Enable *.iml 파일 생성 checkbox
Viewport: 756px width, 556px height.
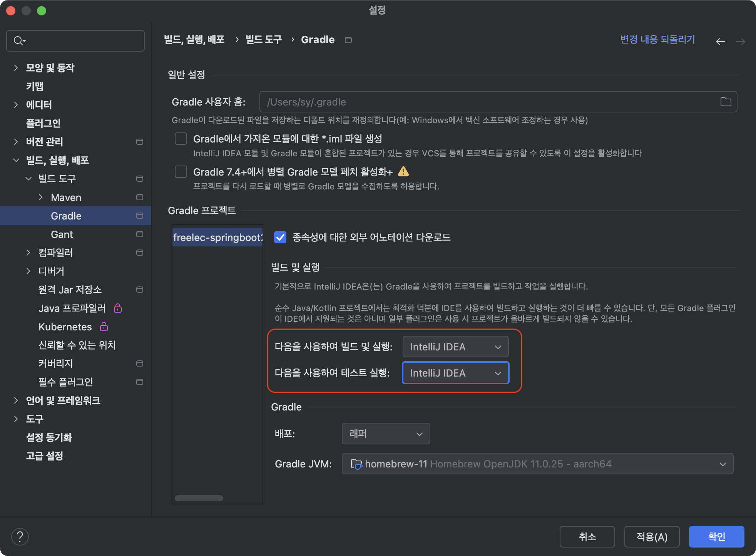click(181, 139)
